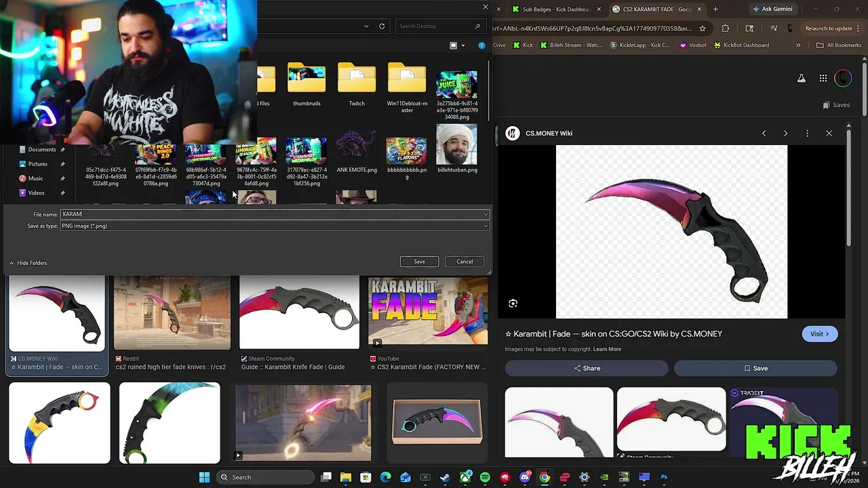Open the File name history dropdown arrow
This screenshot has height=488, width=868.
pos(486,214)
